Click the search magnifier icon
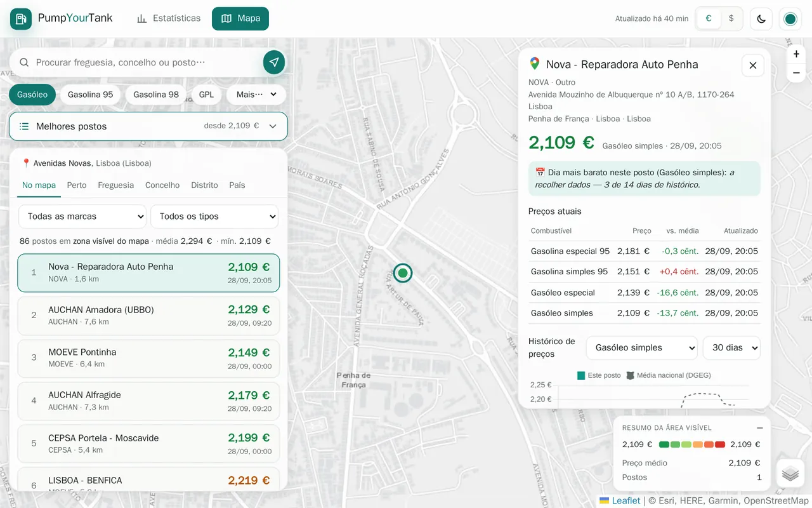Viewport: 812px width, 508px height. click(x=24, y=62)
